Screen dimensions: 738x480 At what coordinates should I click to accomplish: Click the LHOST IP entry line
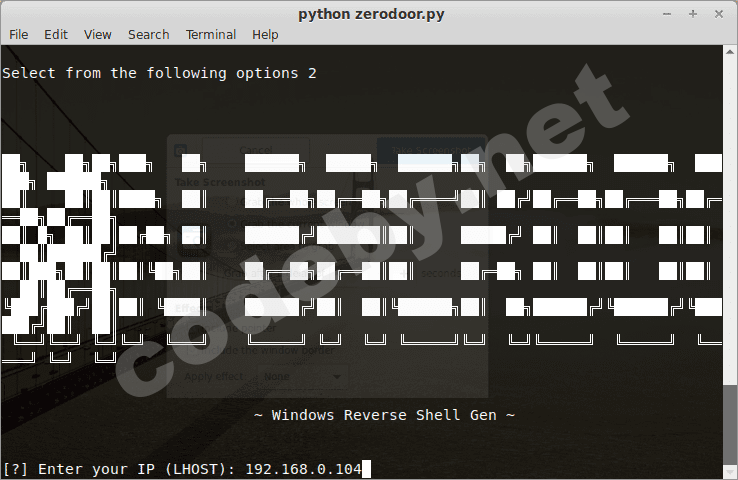(187, 468)
